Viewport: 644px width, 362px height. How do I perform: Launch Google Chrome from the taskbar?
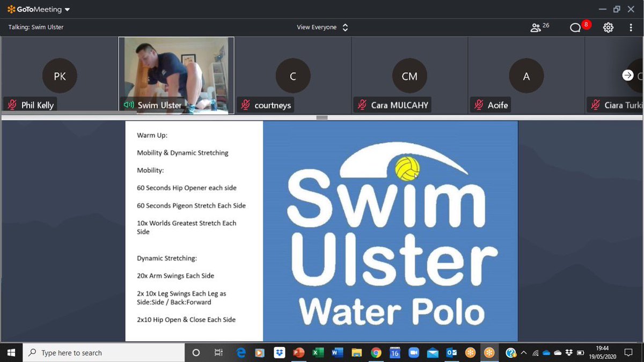point(376,352)
